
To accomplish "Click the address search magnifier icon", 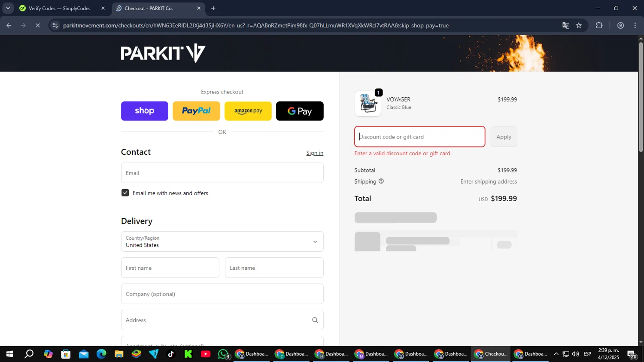I will (315, 320).
